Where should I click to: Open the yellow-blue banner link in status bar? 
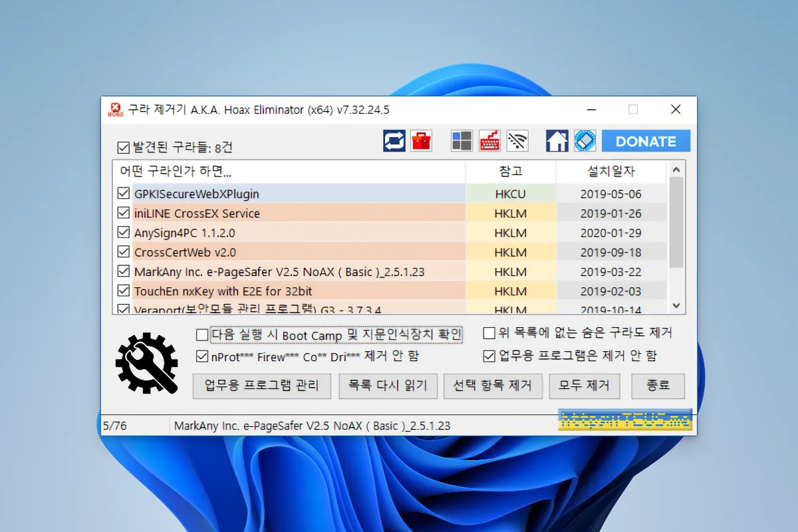click(x=624, y=420)
